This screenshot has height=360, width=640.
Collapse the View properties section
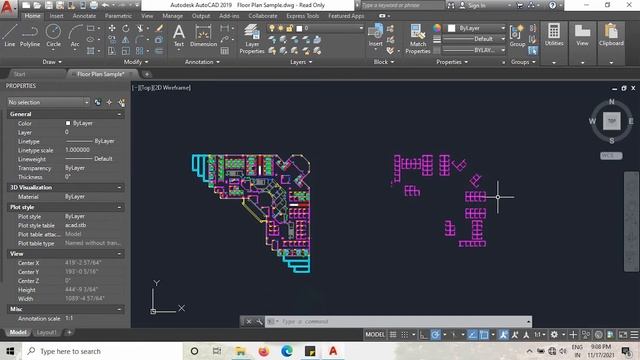click(x=119, y=254)
